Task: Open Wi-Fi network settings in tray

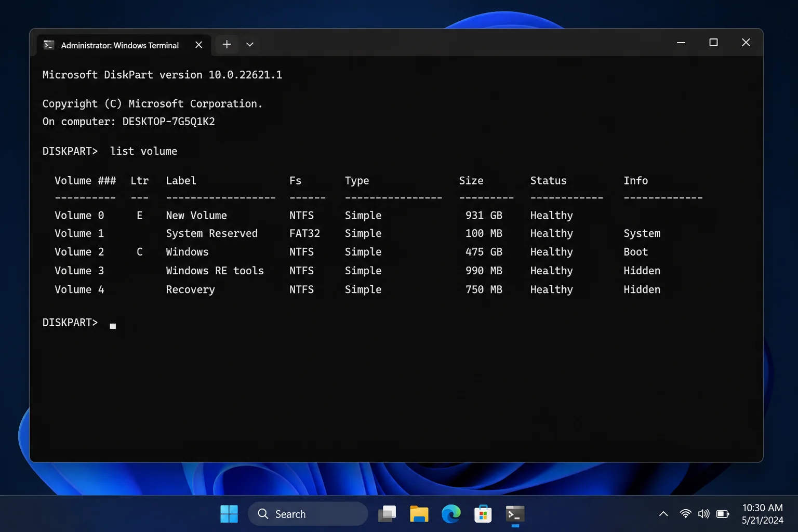Action: click(686, 514)
